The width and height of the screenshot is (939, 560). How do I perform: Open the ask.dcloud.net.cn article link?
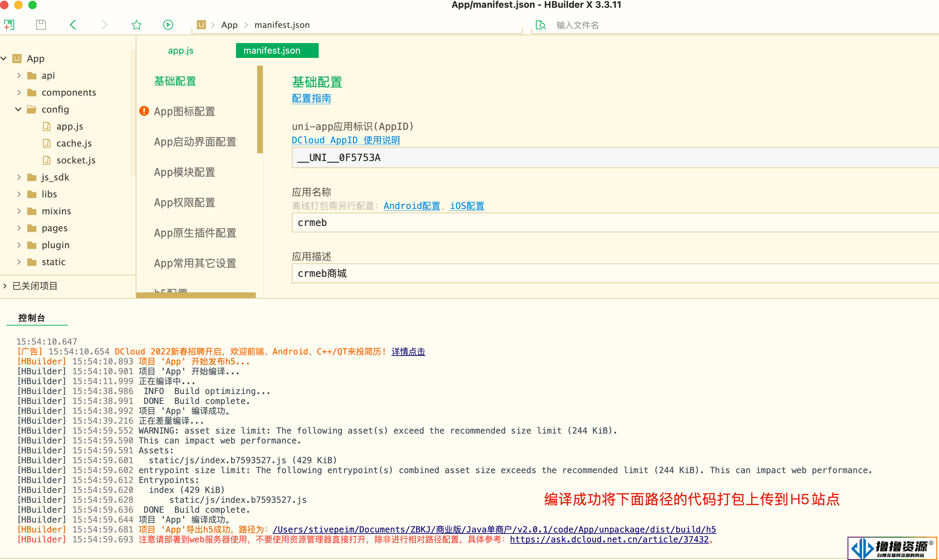point(609,540)
